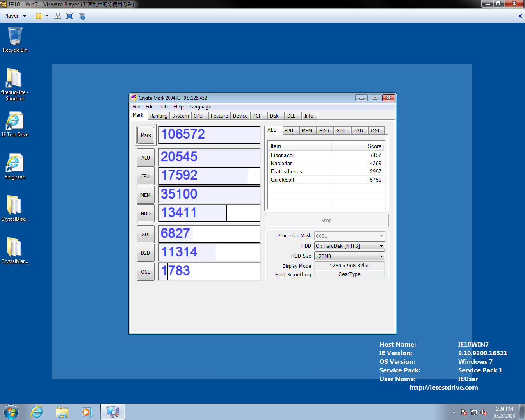Click the Mark benchmark button
Image resolution: width=525 pixels, height=420 pixels.
tap(146, 135)
